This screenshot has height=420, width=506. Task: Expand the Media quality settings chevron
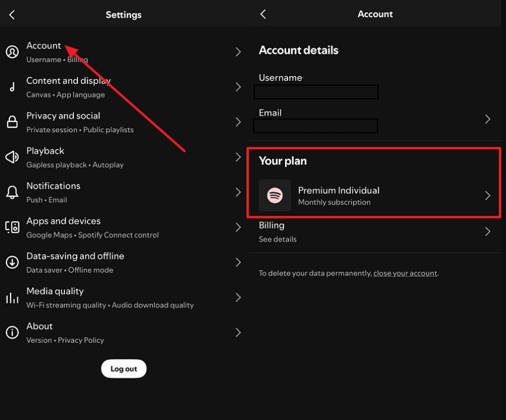(x=238, y=297)
